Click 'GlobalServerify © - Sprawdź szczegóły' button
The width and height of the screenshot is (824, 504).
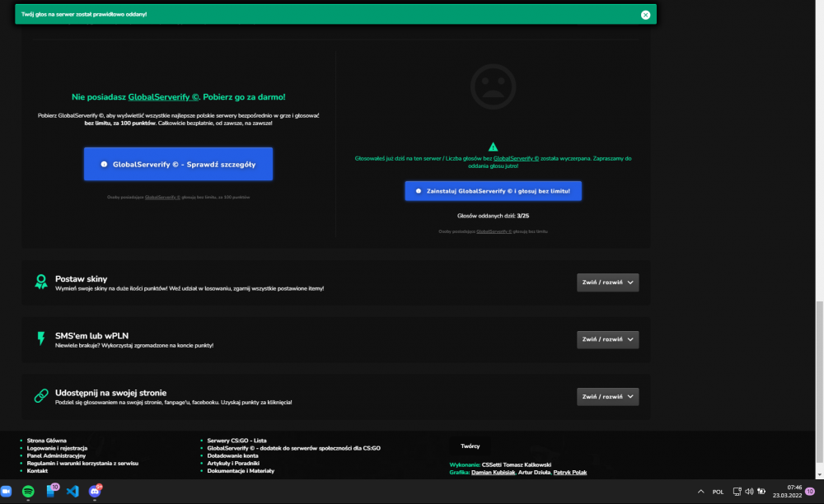coord(178,165)
